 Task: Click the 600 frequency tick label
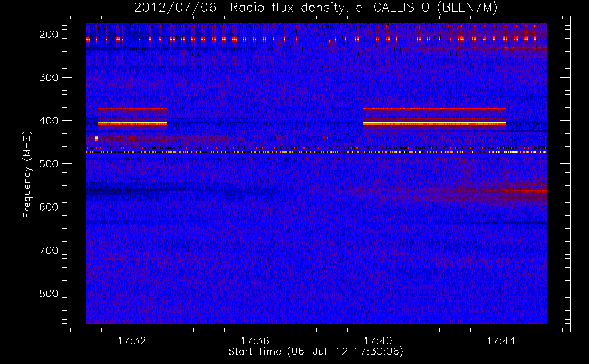tap(49, 207)
